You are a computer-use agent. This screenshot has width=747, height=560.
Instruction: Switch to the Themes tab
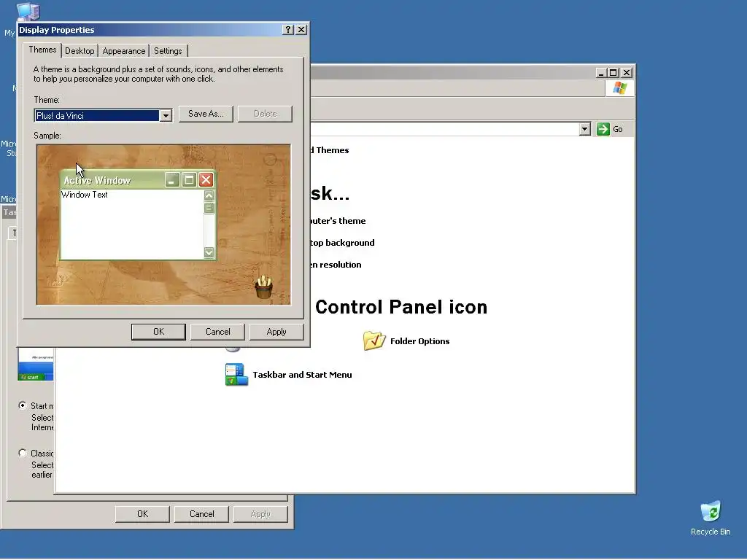[42, 50]
